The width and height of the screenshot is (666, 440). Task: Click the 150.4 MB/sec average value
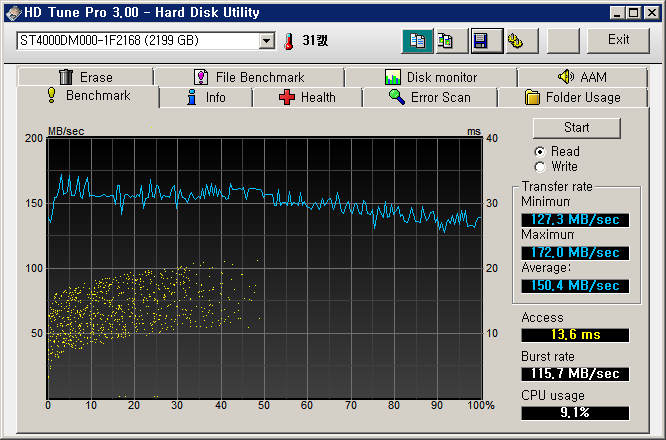point(575,285)
